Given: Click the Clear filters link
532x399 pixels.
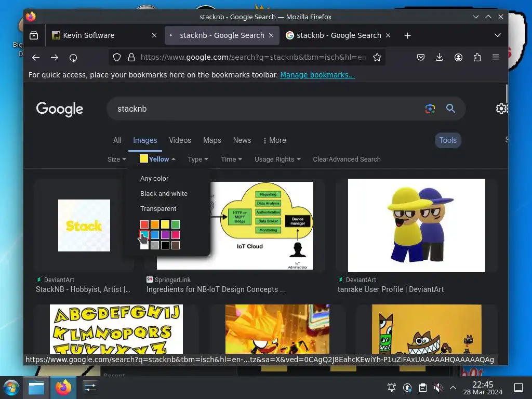Looking at the screenshot, I should [320, 159].
